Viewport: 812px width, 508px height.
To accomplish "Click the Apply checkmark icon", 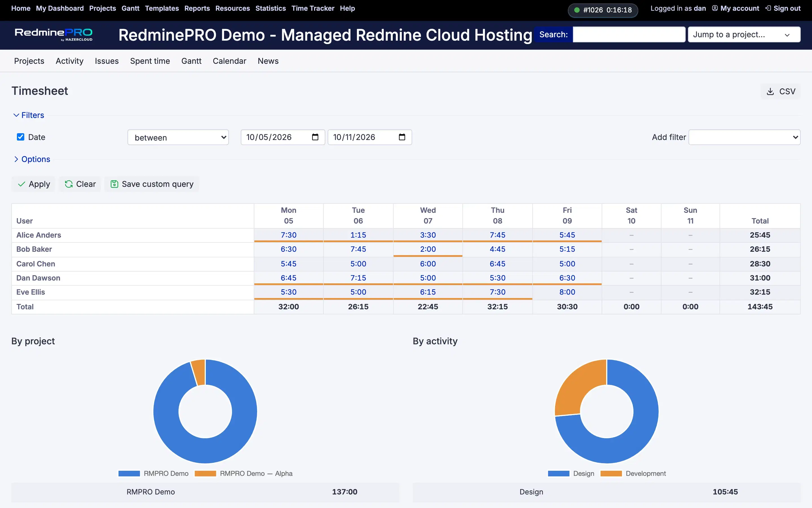I will [21, 184].
